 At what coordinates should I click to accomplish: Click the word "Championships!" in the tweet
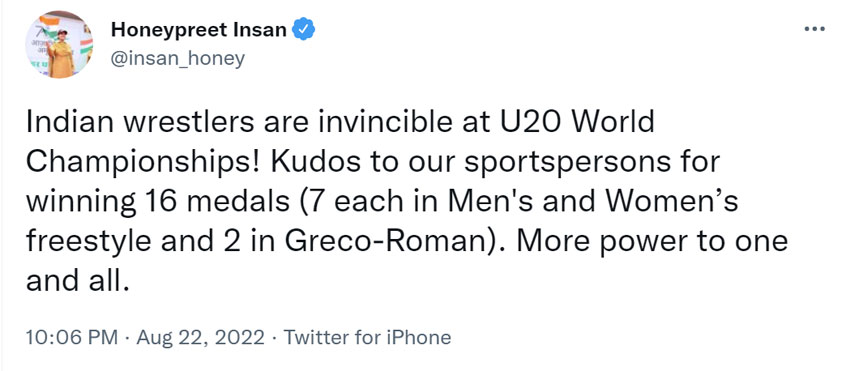point(145,162)
